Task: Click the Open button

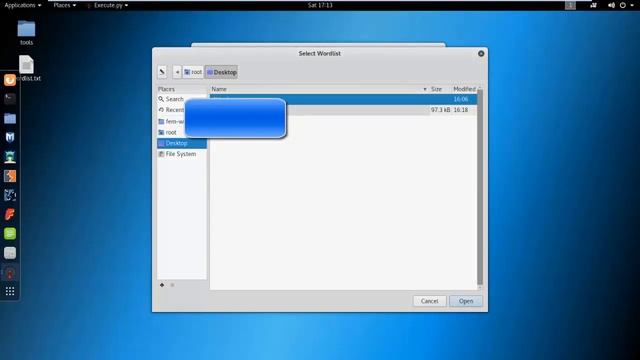Action: (x=466, y=301)
